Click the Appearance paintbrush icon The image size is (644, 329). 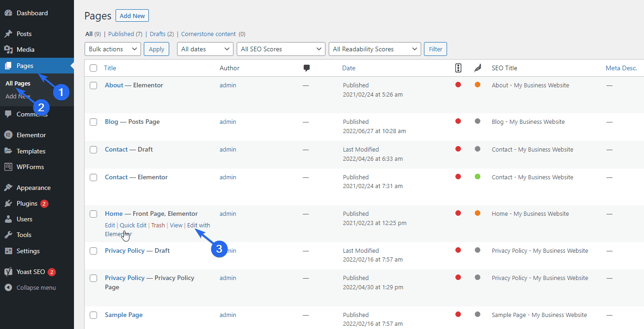pyautogui.click(x=8, y=188)
